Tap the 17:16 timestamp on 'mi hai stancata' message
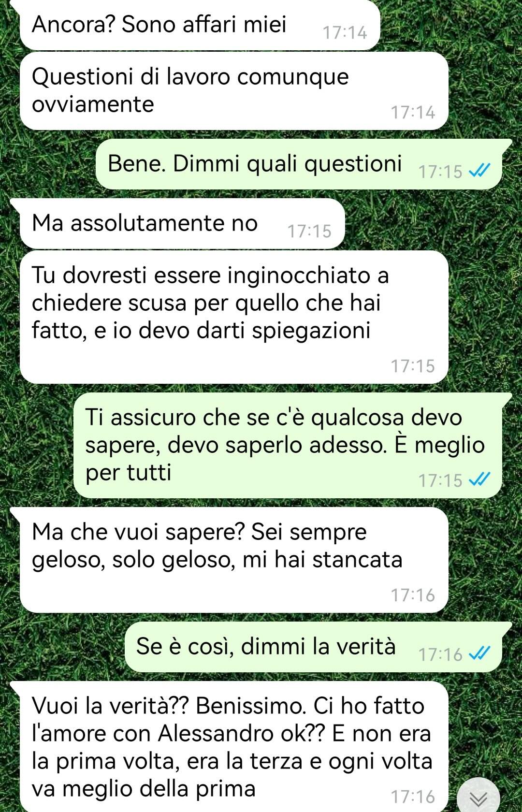 413,595
